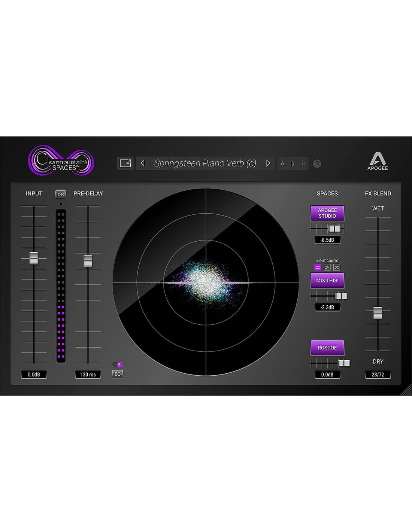Click the SPACES heading text
This screenshot has height=532, width=412.
coord(327,193)
